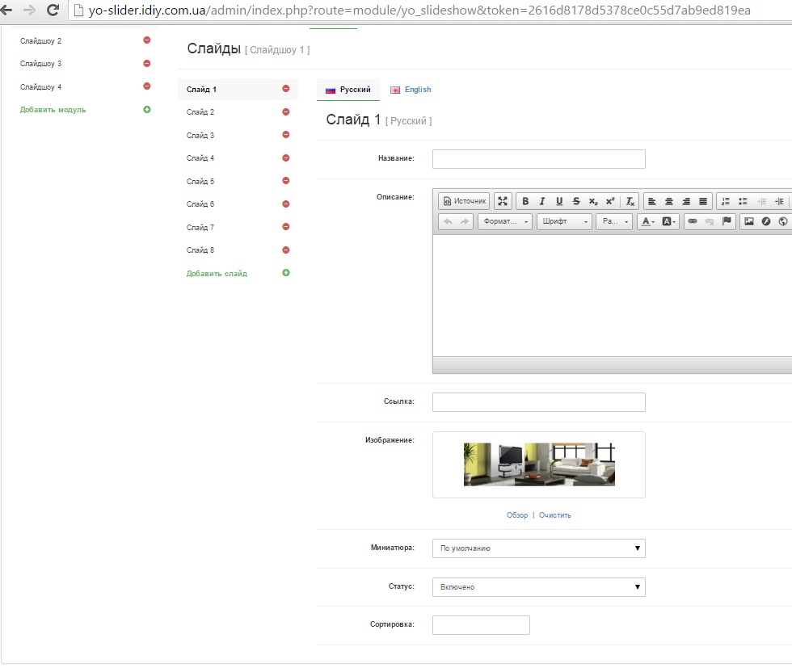Open the Шрифт font dropdown
Viewport: 792px width, 672px height.
(x=564, y=221)
